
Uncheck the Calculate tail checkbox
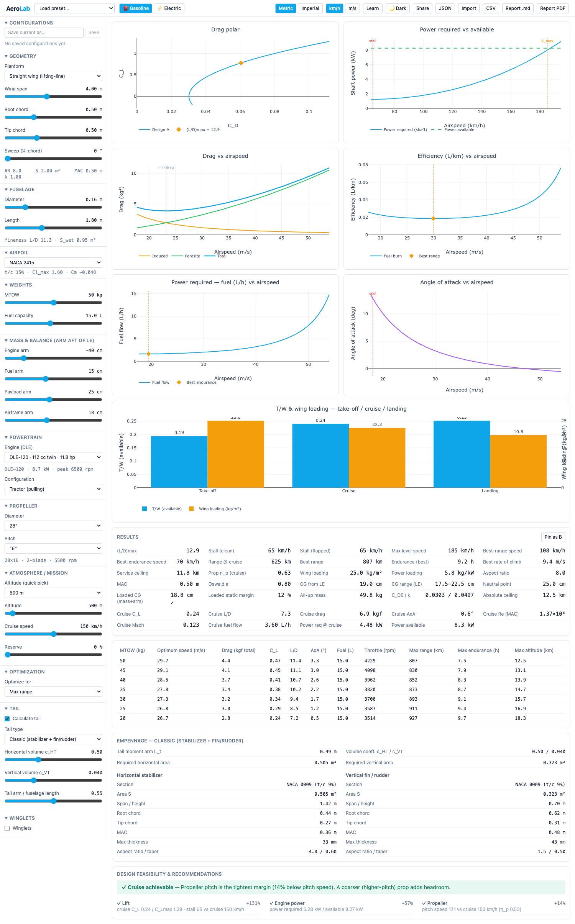(7, 719)
